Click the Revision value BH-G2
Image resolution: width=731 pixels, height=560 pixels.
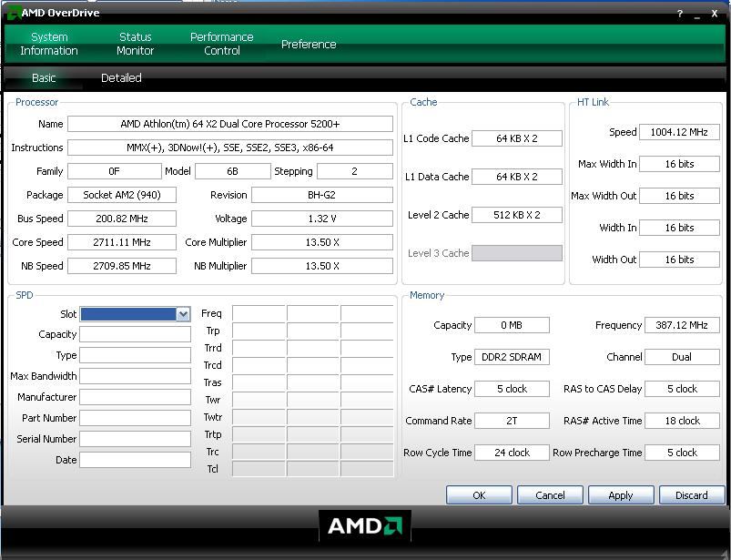322,195
